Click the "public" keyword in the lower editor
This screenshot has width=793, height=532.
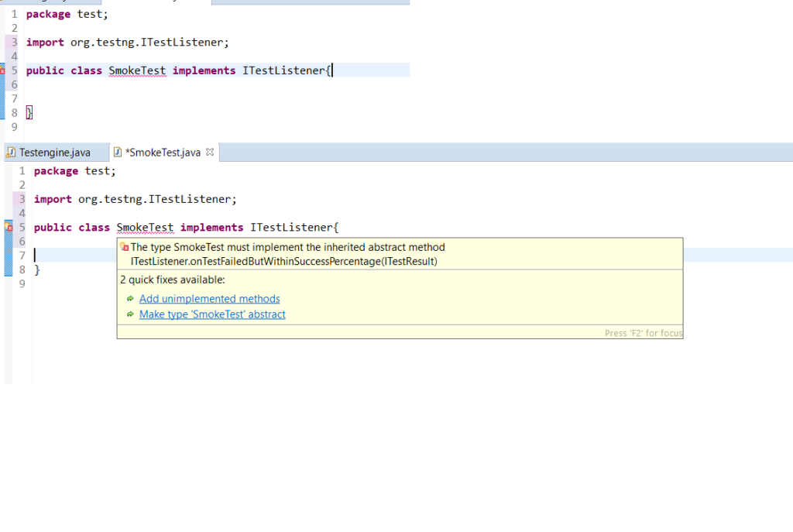[x=53, y=228]
